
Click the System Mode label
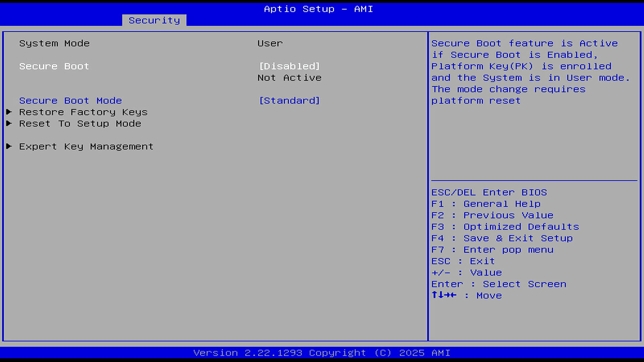pos(54,44)
